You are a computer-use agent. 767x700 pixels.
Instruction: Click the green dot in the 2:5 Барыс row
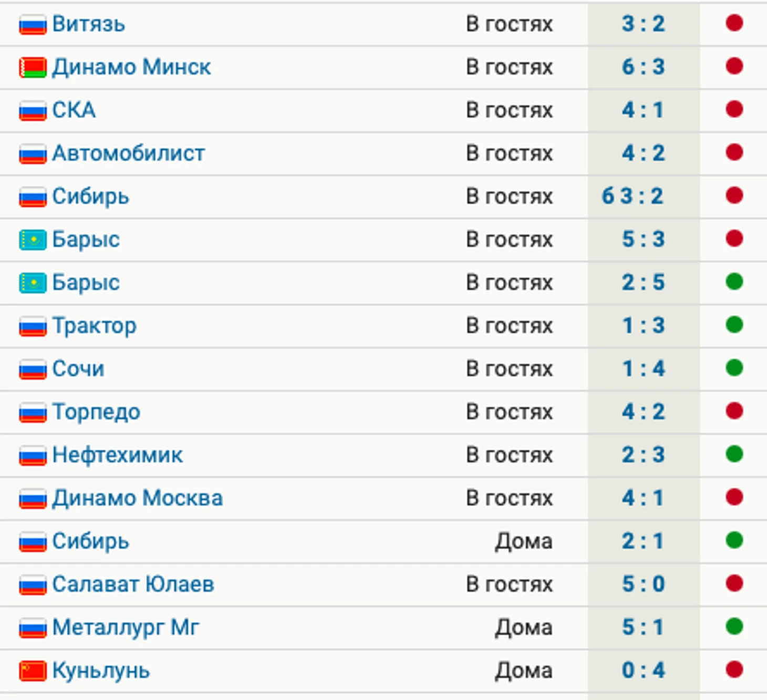tap(734, 281)
